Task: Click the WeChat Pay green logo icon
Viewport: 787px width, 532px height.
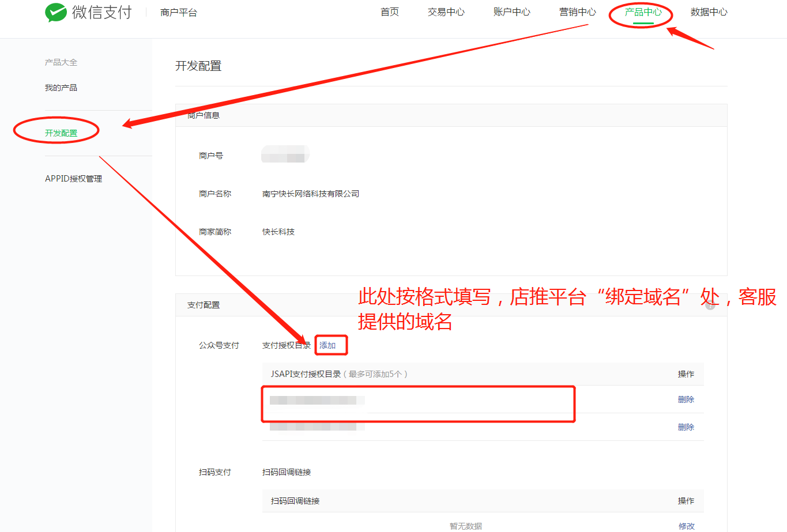Action: pyautogui.click(x=55, y=12)
